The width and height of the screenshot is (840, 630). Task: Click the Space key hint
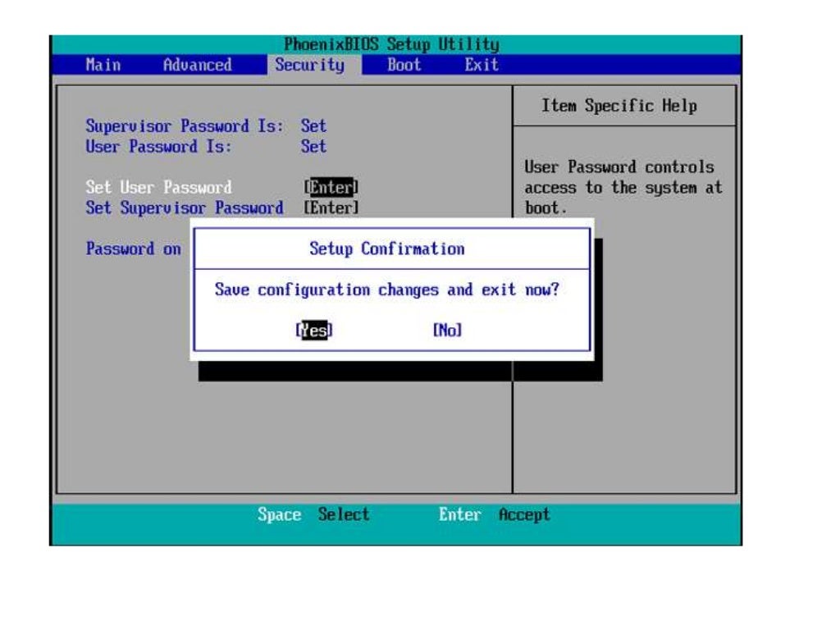[x=279, y=514]
